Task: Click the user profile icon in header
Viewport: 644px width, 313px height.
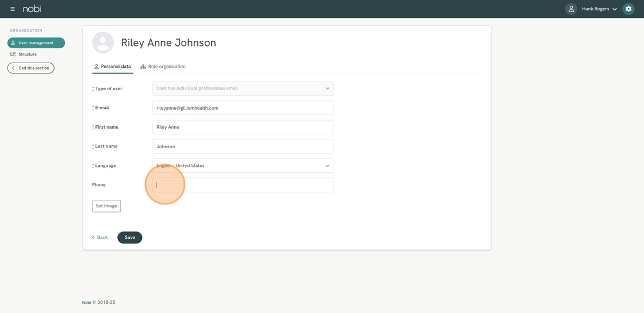Action: [571, 9]
